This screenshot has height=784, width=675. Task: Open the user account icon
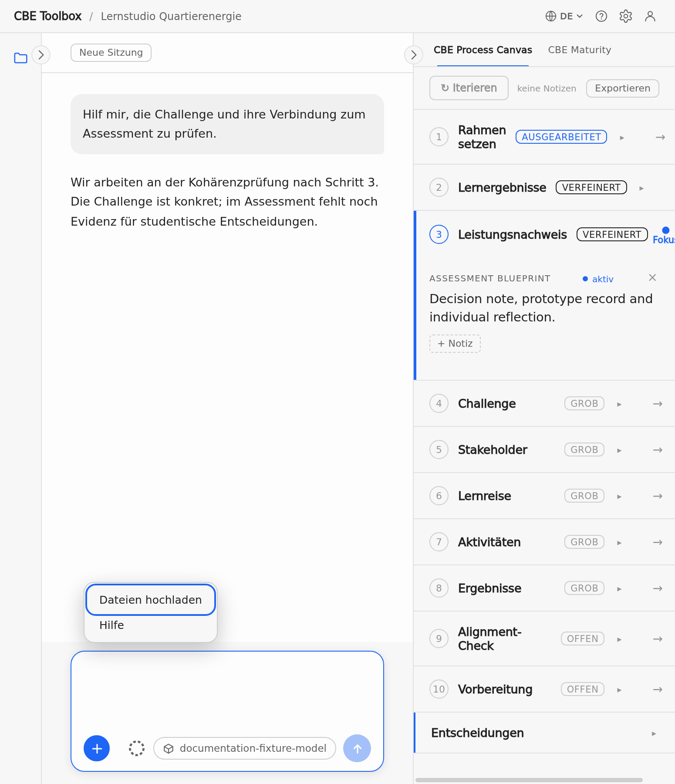click(650, 16)
